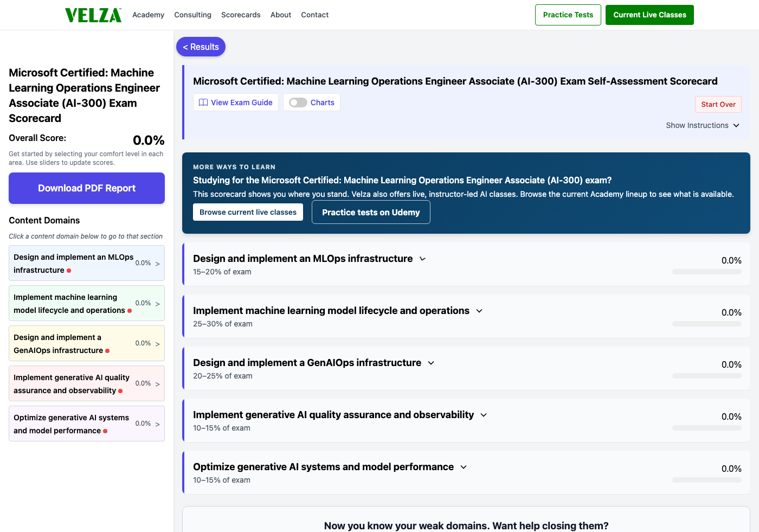The height and width of the screenshot is (532, 759).
Task: Open the Contact page
Action: click(315, 15)
